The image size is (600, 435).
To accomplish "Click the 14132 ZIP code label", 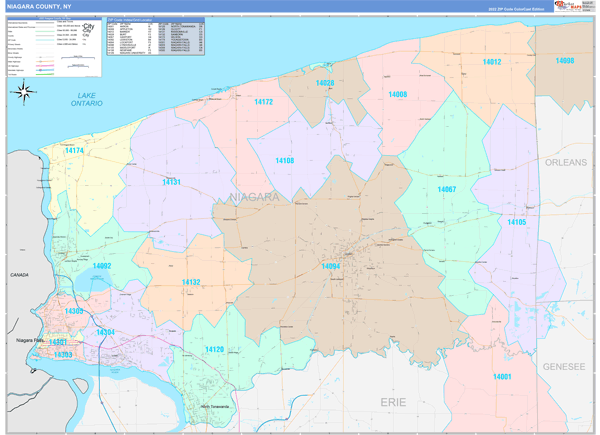I will (191, 283).
